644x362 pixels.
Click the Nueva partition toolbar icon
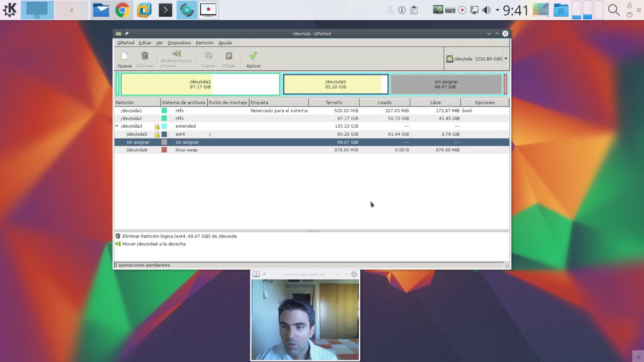click(124, 56)
